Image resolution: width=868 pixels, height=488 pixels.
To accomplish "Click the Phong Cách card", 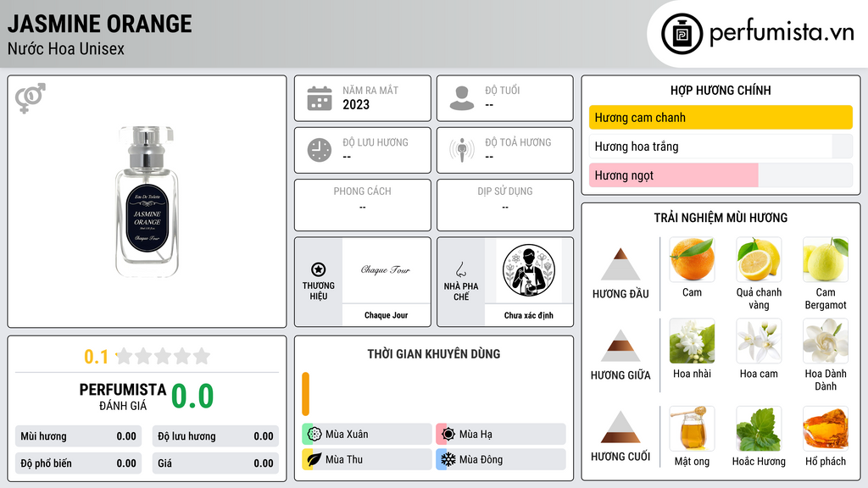I will pyautogui.click(x=363, y=205).
